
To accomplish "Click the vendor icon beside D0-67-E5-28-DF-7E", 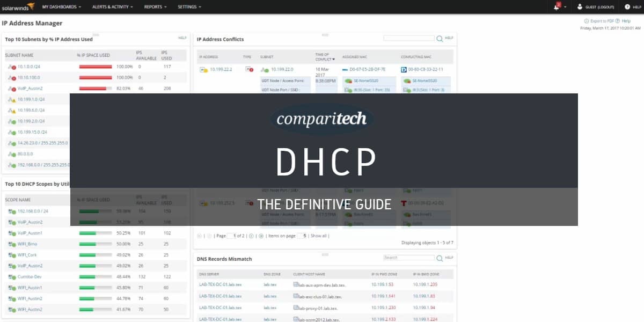I will (x=345, y=69).
